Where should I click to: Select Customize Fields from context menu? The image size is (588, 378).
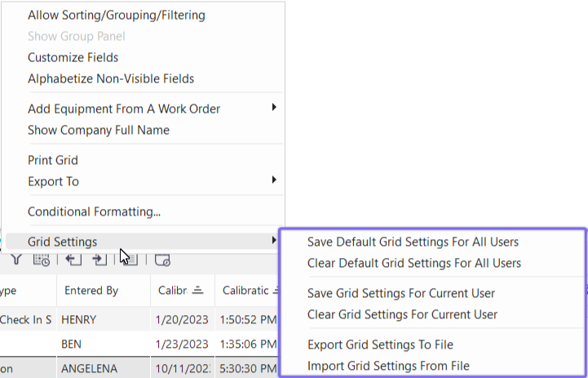pyautogui.click(x=73, y=57)
